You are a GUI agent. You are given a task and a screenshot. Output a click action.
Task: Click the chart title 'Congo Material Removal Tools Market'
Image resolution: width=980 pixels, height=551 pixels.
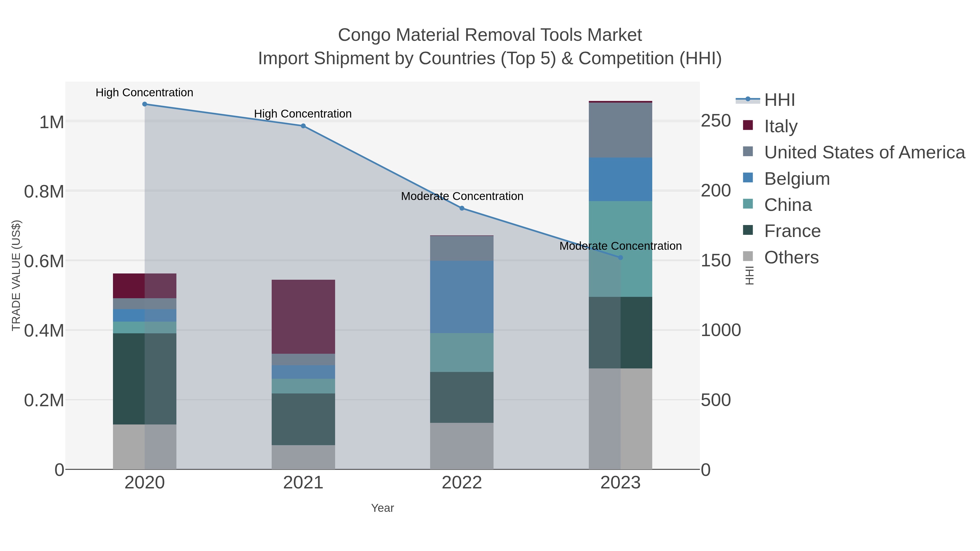tap(490, 35)
